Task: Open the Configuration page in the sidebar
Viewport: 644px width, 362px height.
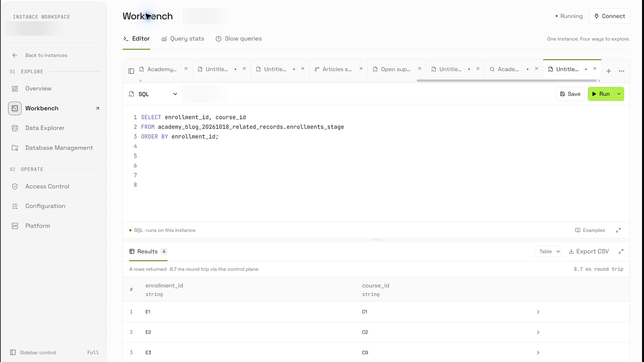Action: 45,206
